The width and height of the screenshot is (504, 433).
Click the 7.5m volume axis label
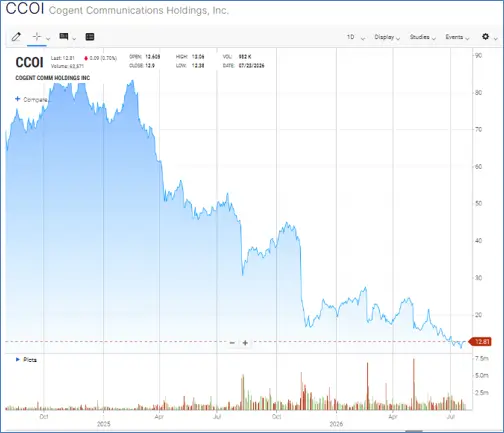tap(482, 358)
